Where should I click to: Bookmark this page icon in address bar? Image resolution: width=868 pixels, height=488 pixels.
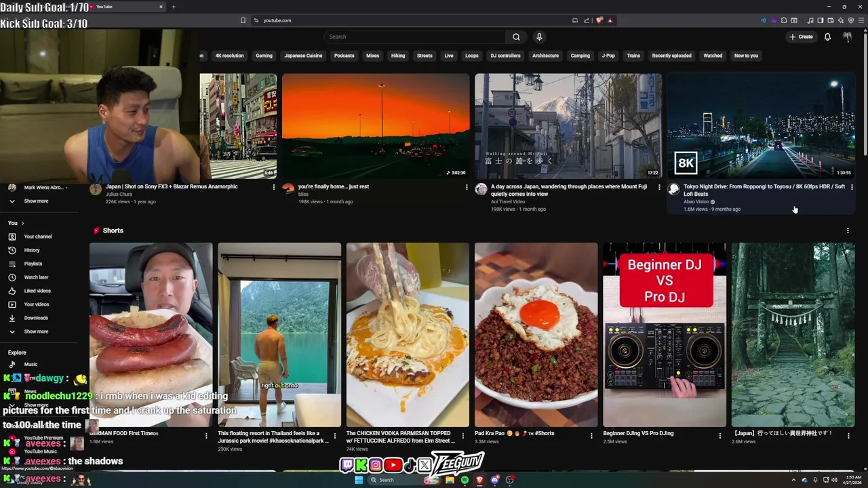[x=243, y=20]
